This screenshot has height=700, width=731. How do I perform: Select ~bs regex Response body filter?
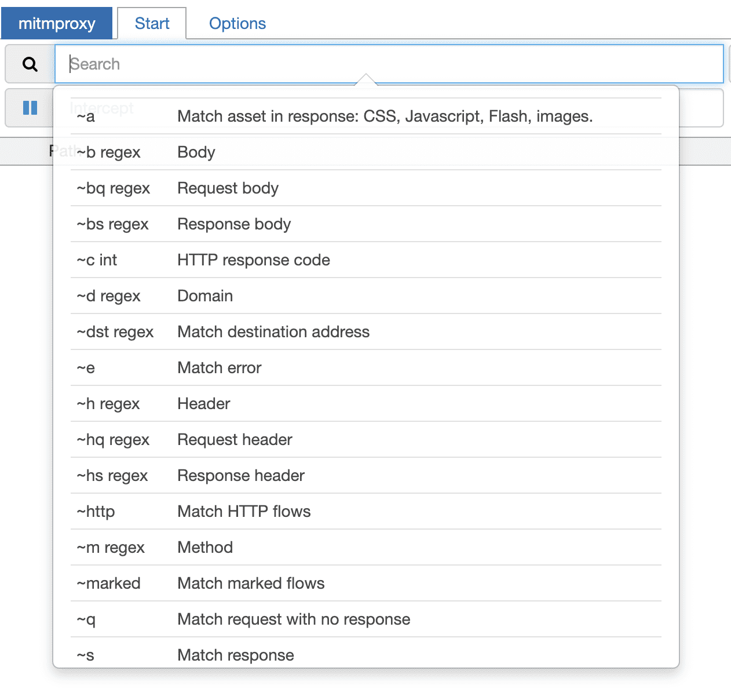tap(366, 224)
